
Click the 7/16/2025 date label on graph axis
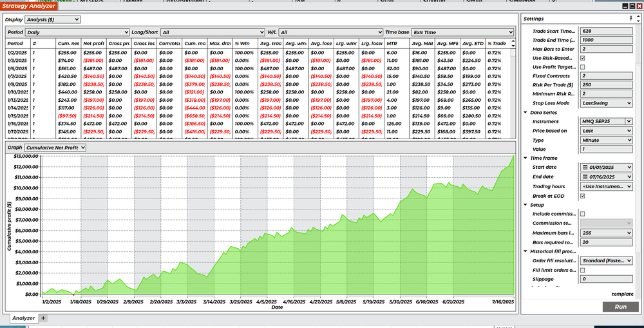coord(503,302)
